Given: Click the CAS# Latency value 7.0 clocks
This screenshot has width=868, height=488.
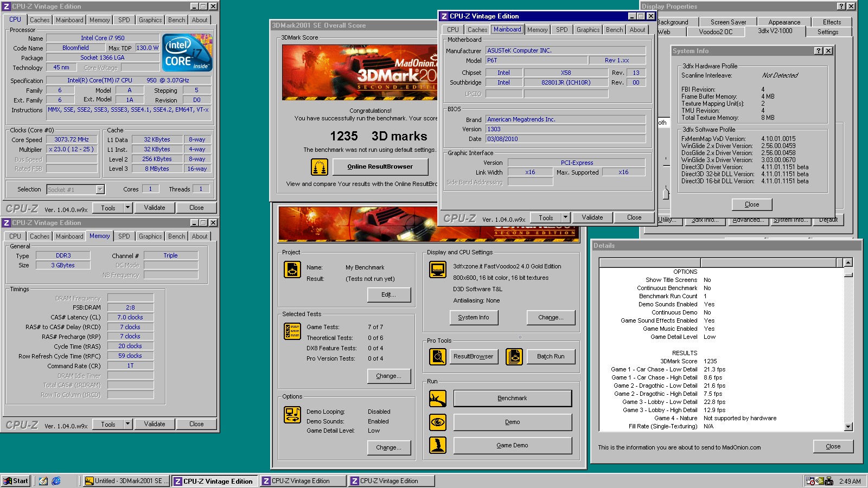Looking at the screenshot, I should (130, 317).
